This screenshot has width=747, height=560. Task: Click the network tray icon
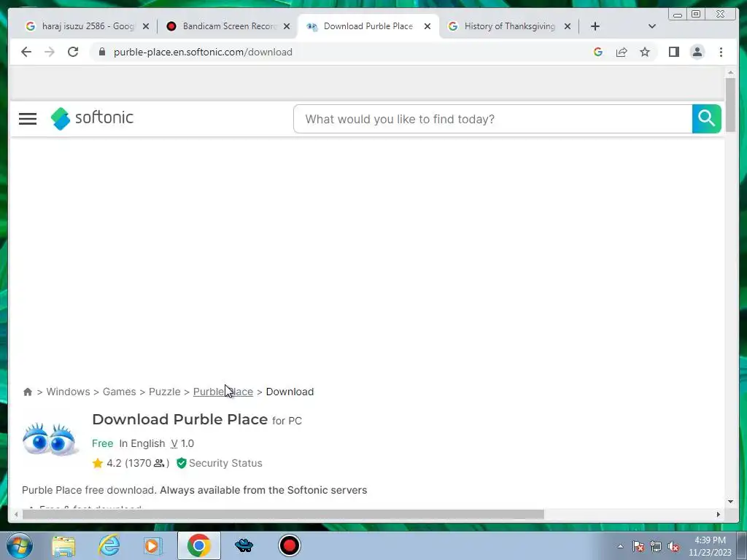(656, 546)
